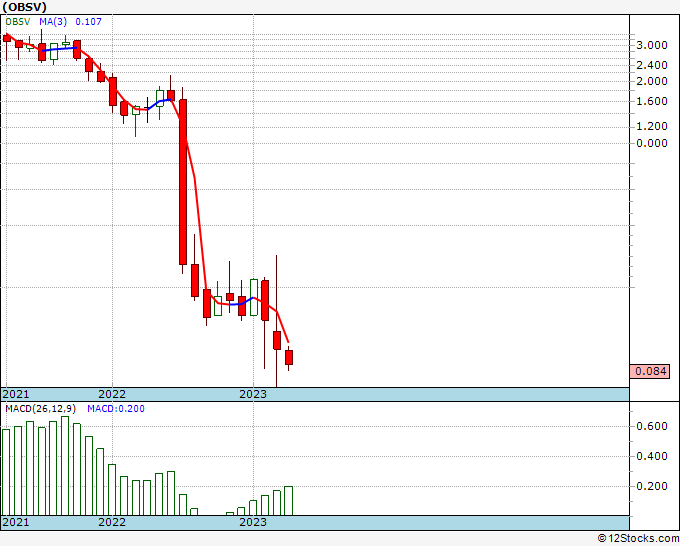Click the MACD:0.200 value label
680x546 pixels.
(116, 409)
